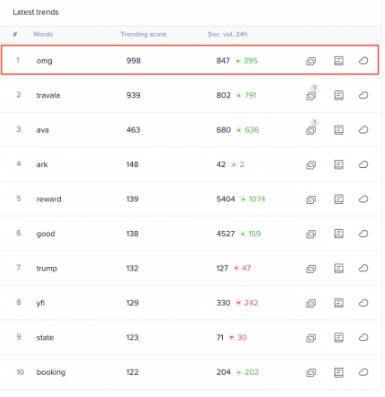Select the trending word booking
This screenshot has width=385, height=397.
[51, 372]
